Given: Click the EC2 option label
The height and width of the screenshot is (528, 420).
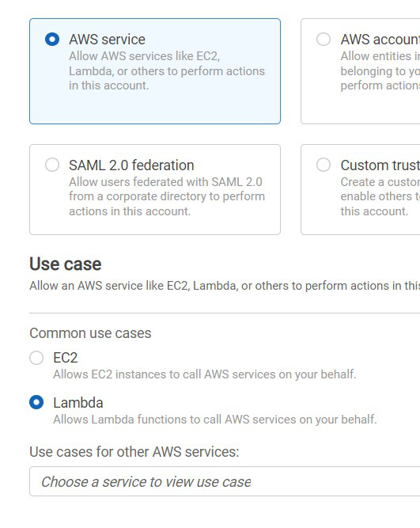Looking at the screenshot, I should (x=66, y=358).
